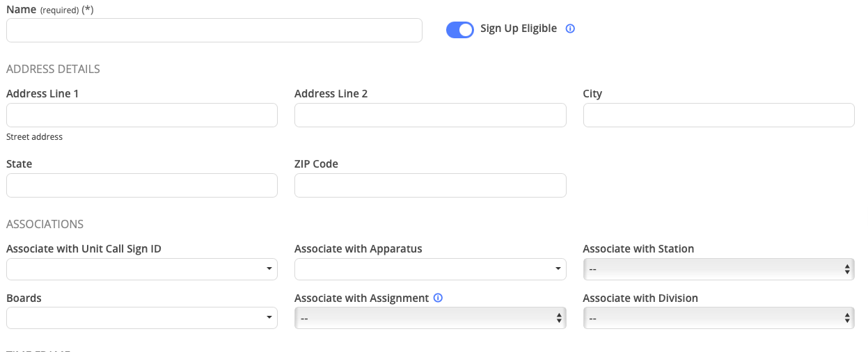Toggle the Sign Up Eligible switch
Viewport: 868px width, 352px height.
459,30
